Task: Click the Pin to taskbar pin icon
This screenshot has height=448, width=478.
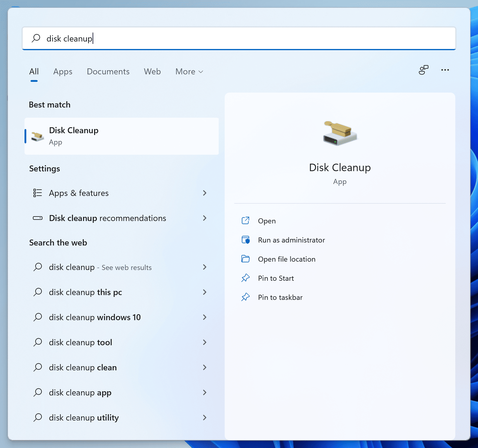Action: 246,297
